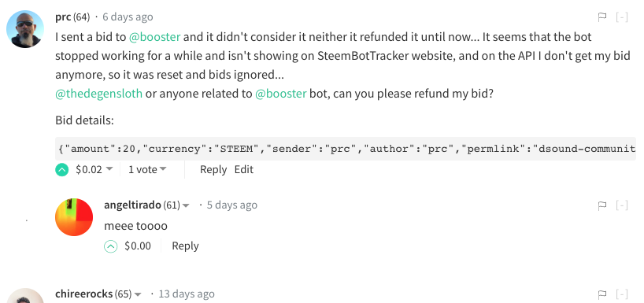This screenshot has height=303, width=644.
Task: Open the first @booster mention link
Action: click(x=155, y=37)
